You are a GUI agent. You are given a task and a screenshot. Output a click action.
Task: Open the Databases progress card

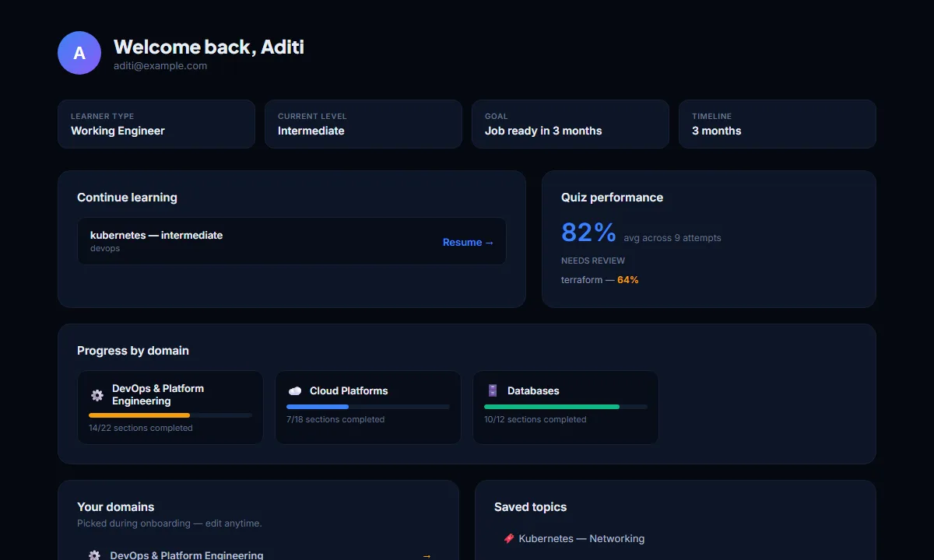pos(566,408)
